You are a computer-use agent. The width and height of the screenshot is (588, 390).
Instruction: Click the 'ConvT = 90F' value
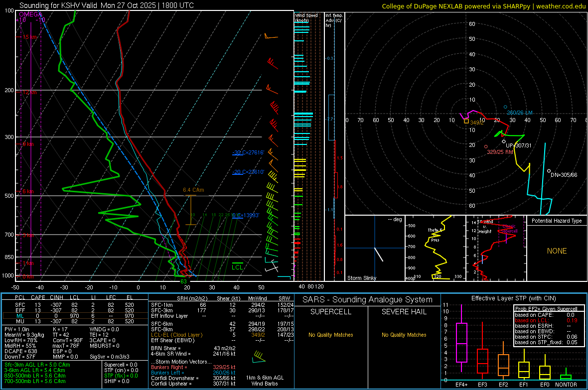[68, 340]
